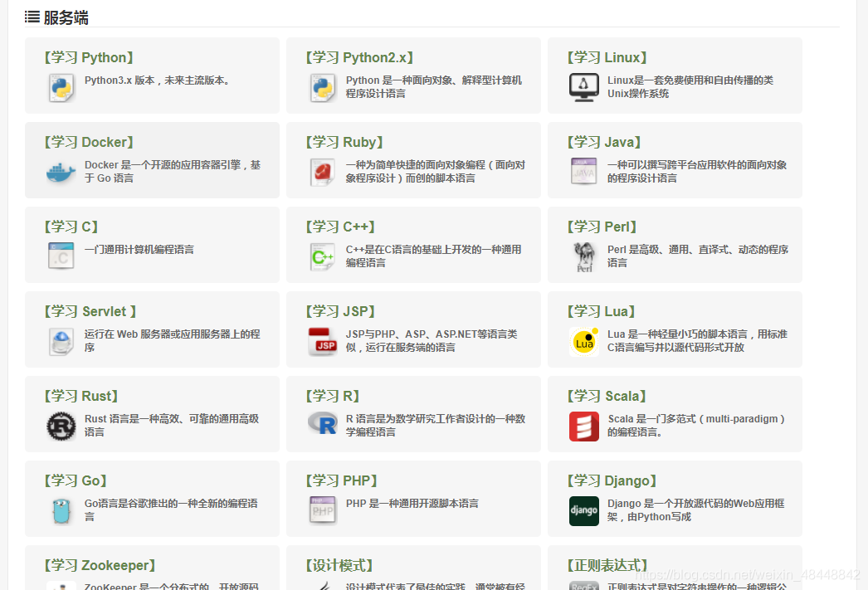Open the 【学习 JSP】 link
The image size is (868, 590).
coord(340,312)
